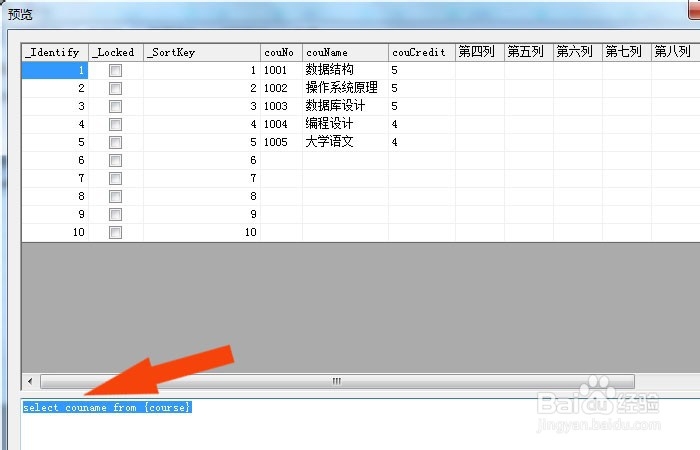Tick the _Locked checkbox in row 3

coord(116,106)
